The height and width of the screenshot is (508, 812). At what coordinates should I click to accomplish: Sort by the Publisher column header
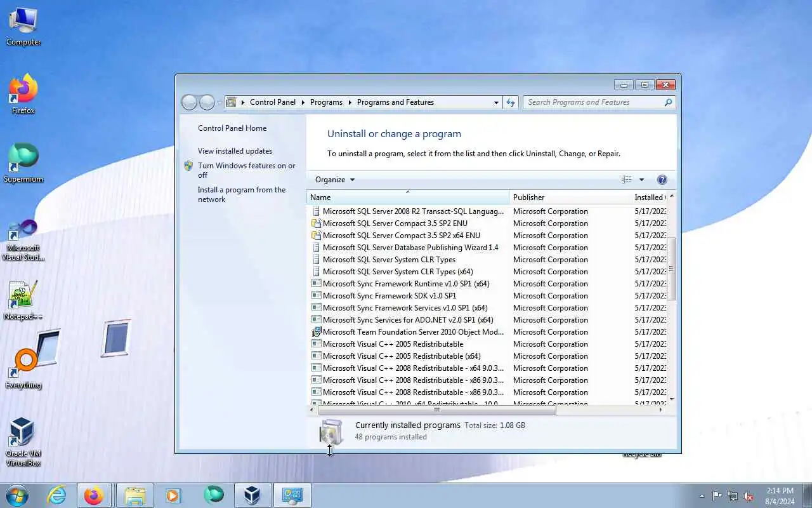click(570, 197)
